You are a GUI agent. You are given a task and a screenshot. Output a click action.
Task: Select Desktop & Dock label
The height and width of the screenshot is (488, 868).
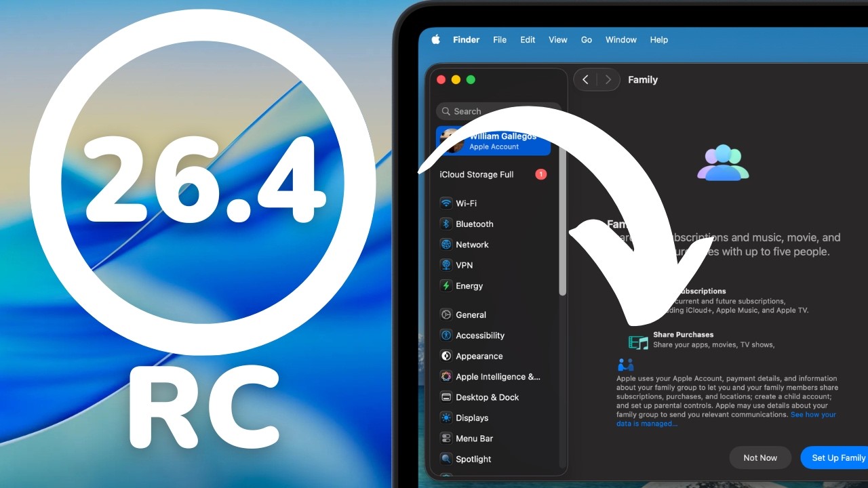(488, 397)
